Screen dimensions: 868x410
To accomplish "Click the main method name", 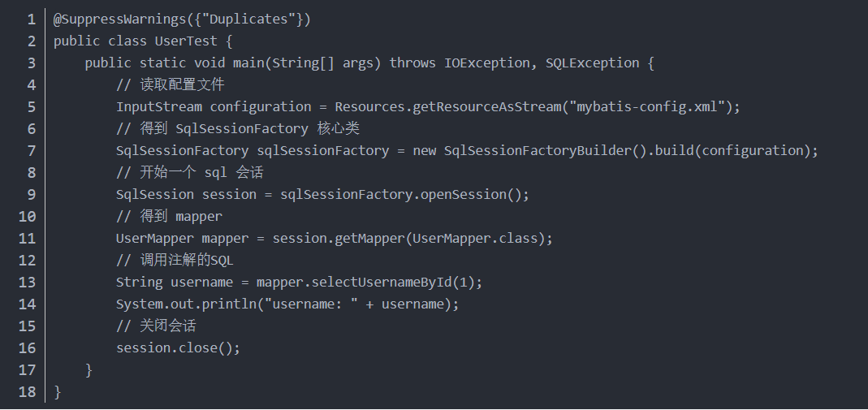I will (248, 63).
